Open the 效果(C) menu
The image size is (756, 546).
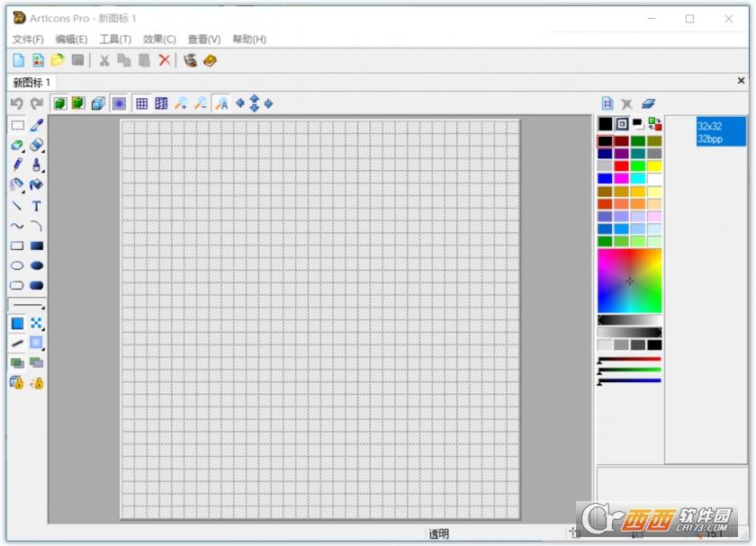coord(159,40)
